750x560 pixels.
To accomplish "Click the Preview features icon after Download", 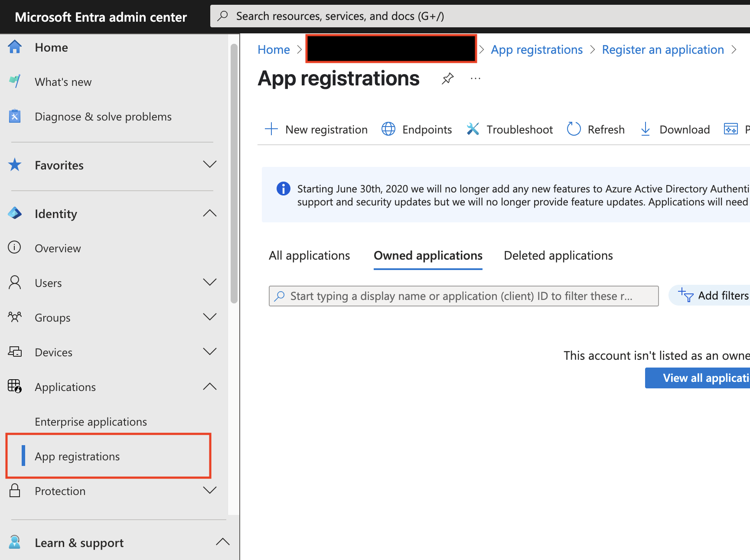I will pyautogui.click(x=731, y=129).
